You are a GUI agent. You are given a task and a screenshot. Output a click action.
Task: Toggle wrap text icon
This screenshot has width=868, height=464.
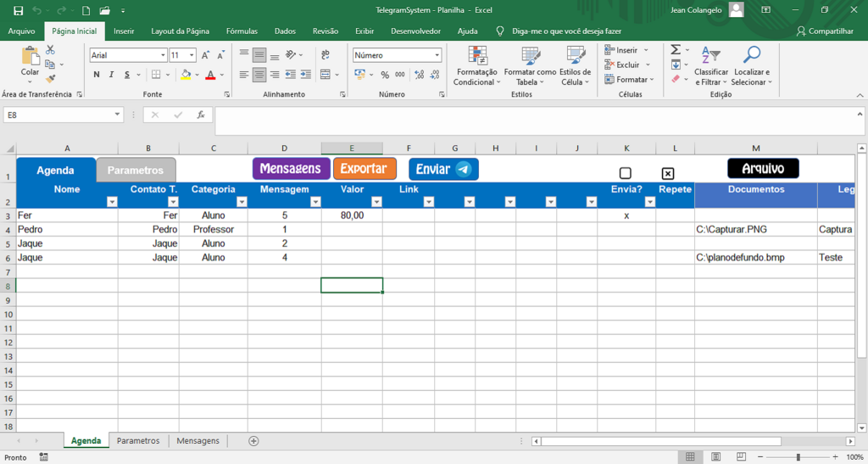pyautogui.click(x=325, y=54)
